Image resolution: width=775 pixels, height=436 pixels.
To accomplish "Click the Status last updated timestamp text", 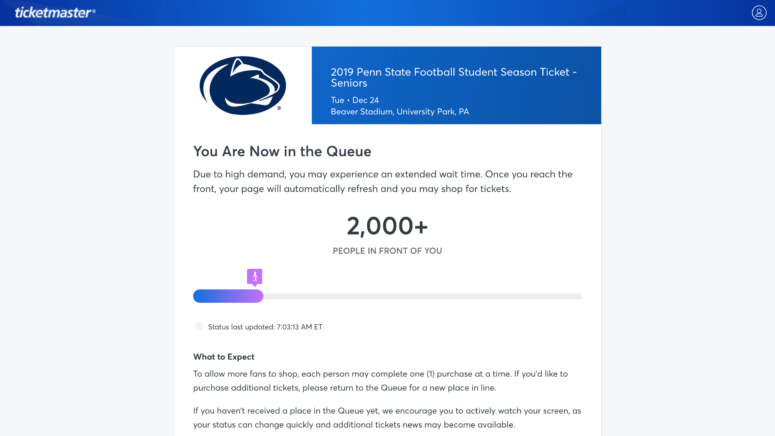I will (x=265, y=327).
